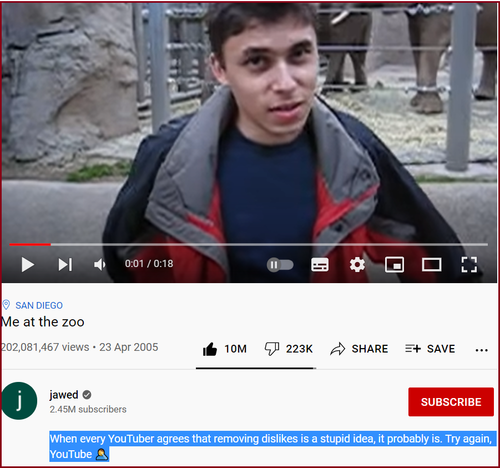Enter full screen mode
This screenshot has width=500, height=468.
click(469, 265)
